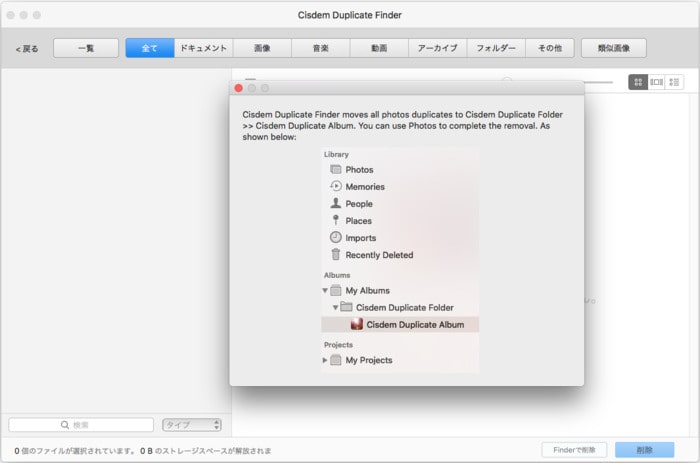Click the People label
This screenshot has height=463, width=700.
(x=359, y=204)
